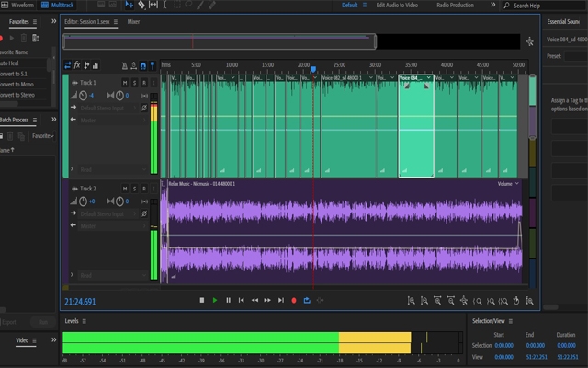Select the Editor: Session 1.sesx tab
Viewport: 588px width, 368px height.
click(x=87, y=22)
